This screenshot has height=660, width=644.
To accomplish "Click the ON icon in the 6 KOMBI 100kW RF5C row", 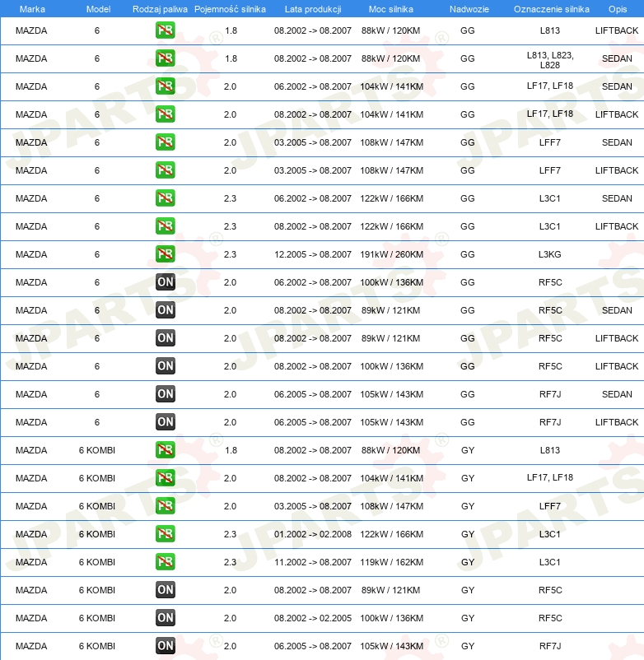I will [x=165, y=618].
